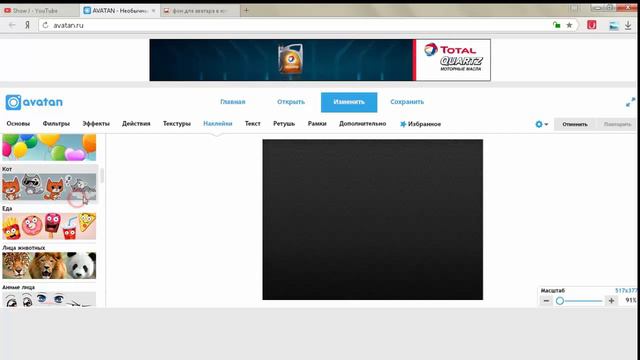Viewport: 640px width, 360px height.
Task: Click the Лица животных label
Action: coord(24,247)
